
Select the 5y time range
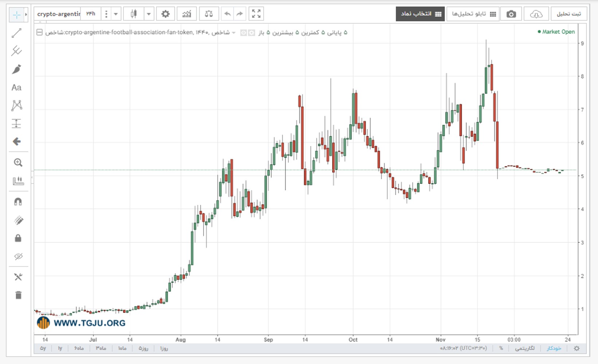pos(43,348)
